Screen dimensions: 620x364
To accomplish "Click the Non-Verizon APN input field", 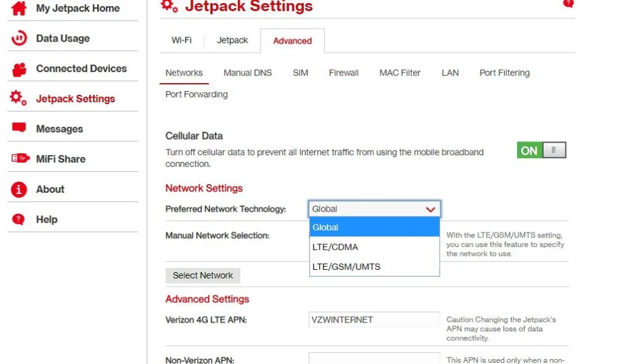I will coord(374,358).
